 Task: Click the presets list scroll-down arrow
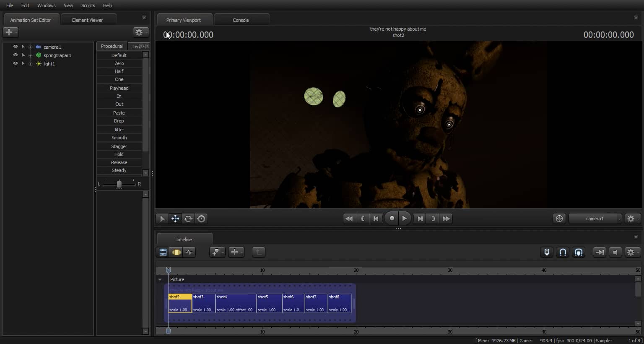pyautogui.click(x=145, y=173)
